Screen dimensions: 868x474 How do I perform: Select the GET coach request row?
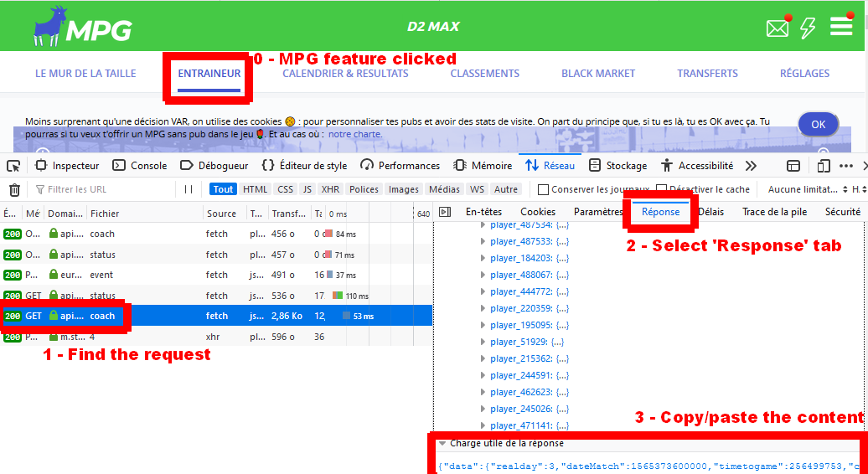click(216, 316)
